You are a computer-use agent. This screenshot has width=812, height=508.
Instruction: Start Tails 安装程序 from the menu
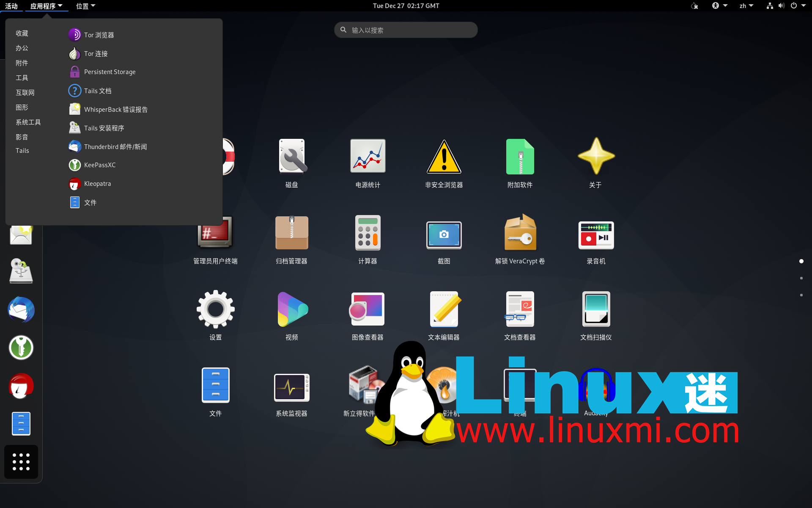tap(96, 128)
